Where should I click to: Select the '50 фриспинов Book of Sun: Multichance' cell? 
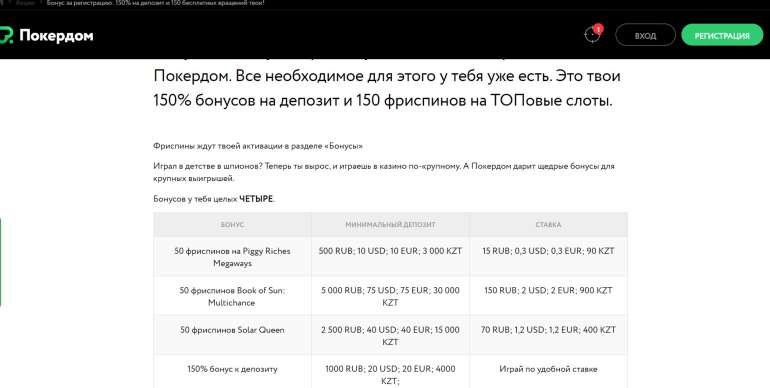coord(232,296)
